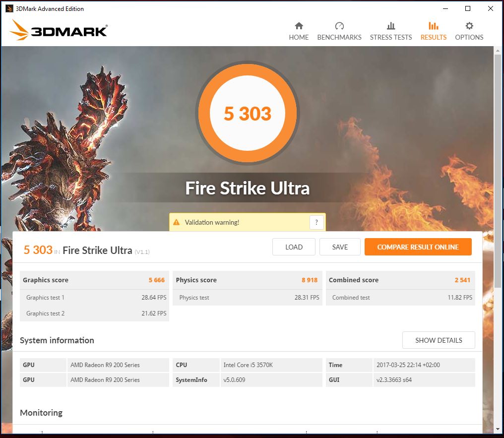This screenshot has height=438, width=504.
Task: Maximize the 3DMark window
Action: point(468,8)
